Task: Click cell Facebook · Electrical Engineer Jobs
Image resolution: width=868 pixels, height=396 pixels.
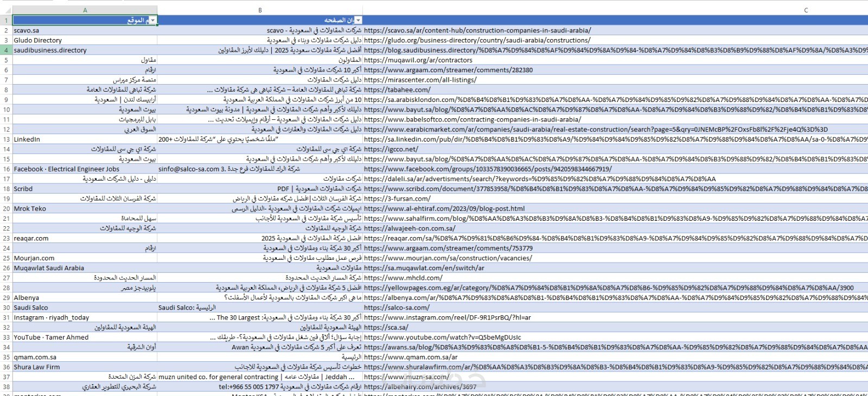Action: coord(85,169)
